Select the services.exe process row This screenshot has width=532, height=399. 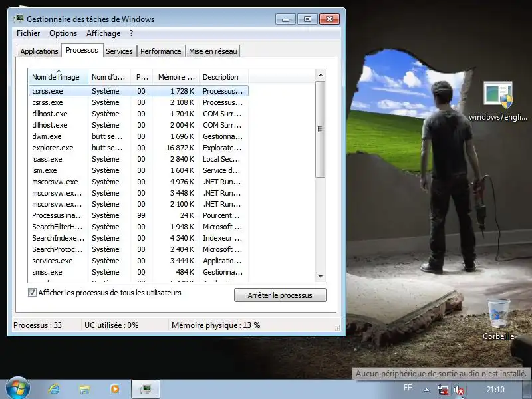tap(138, 261)
